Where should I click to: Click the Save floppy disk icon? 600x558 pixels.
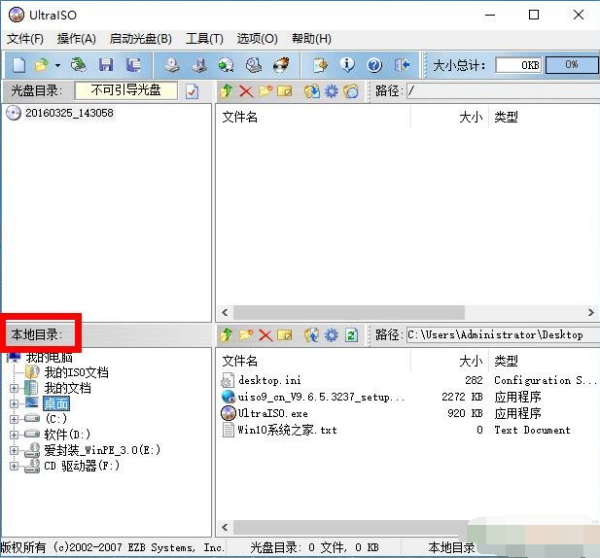(x=106, y=65)
